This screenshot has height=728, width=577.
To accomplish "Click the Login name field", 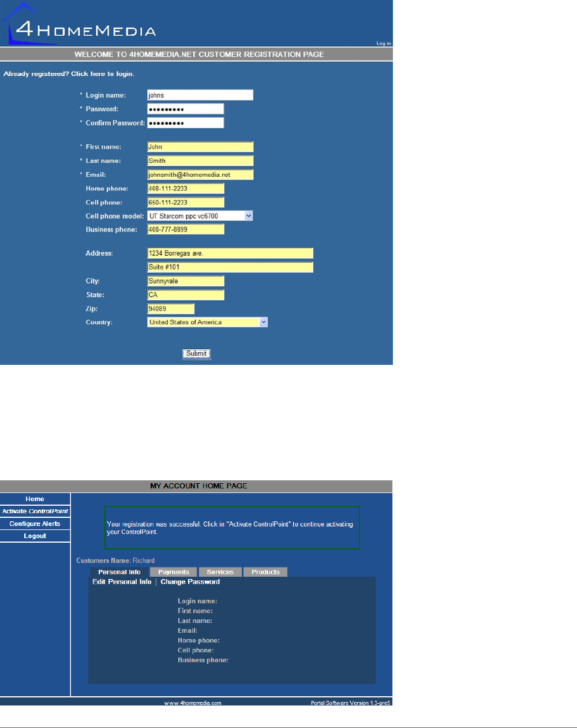I will pyautogui.click(x=200, y=95).
